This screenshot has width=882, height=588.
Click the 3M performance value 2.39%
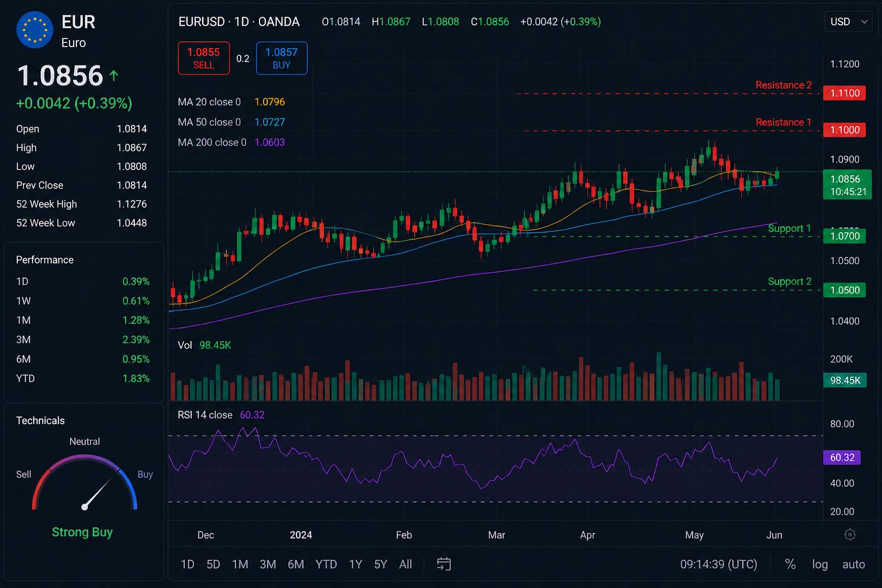point(136,340)
